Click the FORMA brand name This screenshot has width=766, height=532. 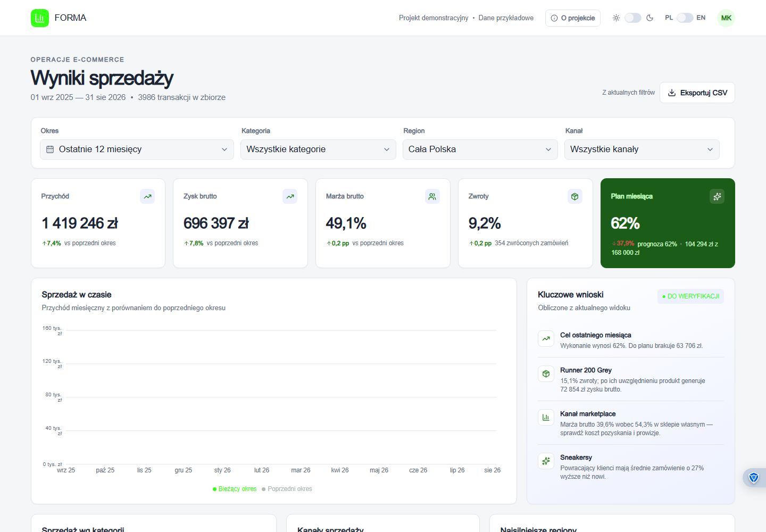pos(70,18)
